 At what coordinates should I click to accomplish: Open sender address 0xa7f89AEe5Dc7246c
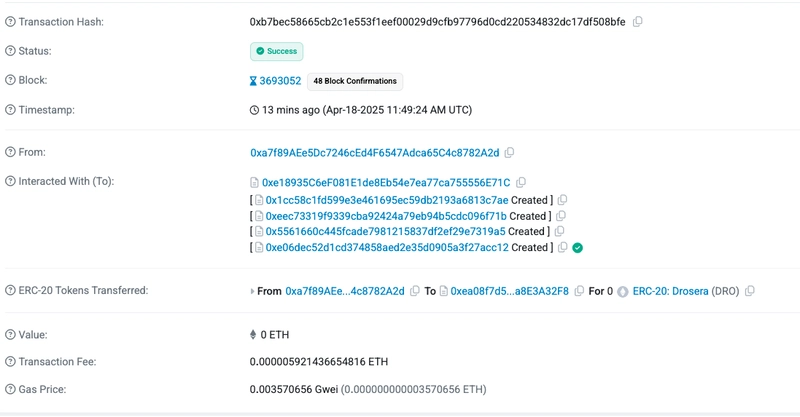coord(374,153)
